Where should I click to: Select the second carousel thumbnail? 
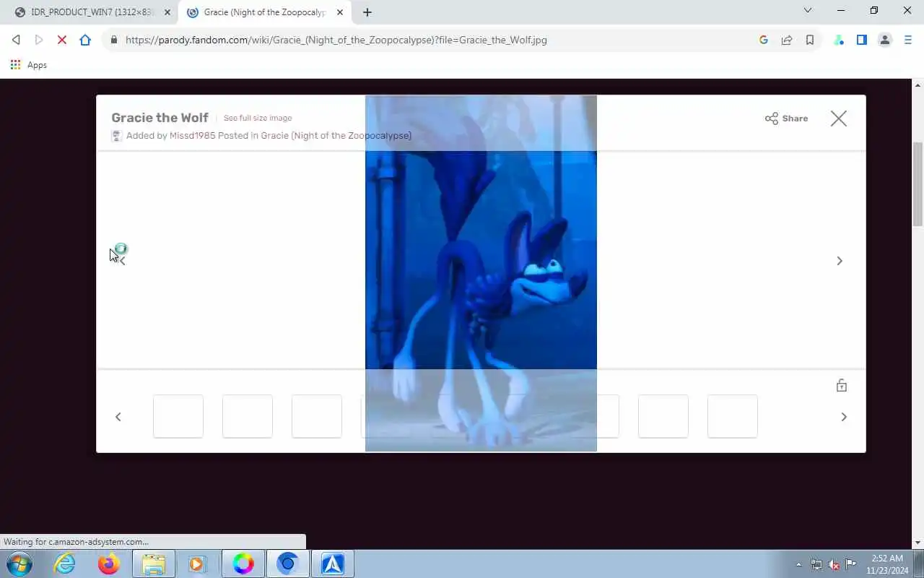tap(248, 416)
